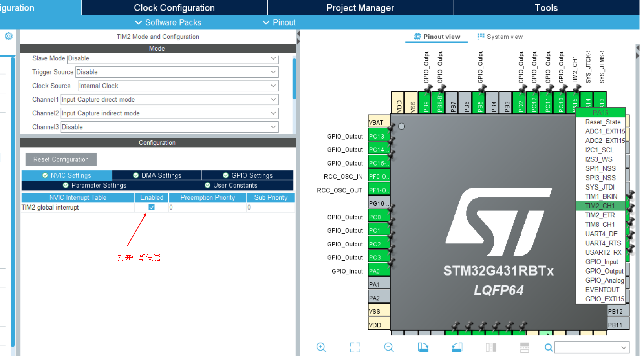
Task: Select the NVIC Settings tab
Action: pos(67,175)
